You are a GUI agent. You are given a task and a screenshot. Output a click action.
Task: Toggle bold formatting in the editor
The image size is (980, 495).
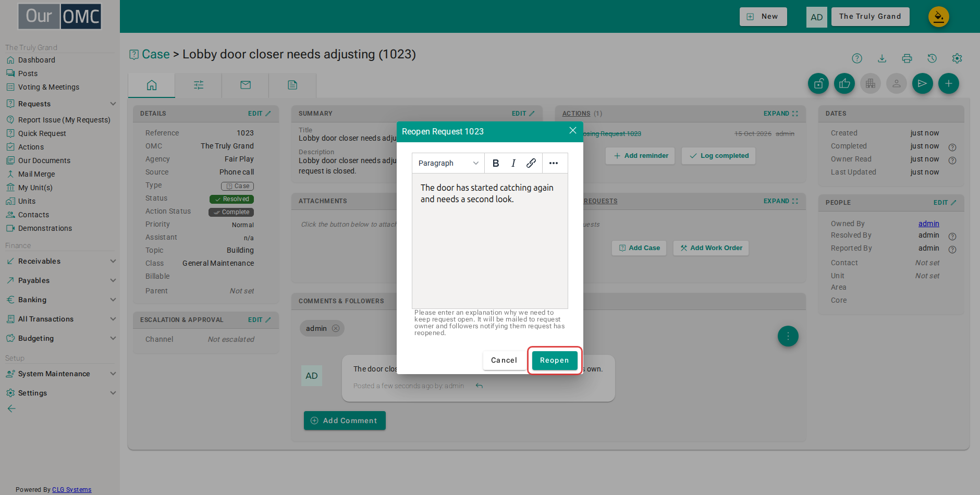pos(496,163)
